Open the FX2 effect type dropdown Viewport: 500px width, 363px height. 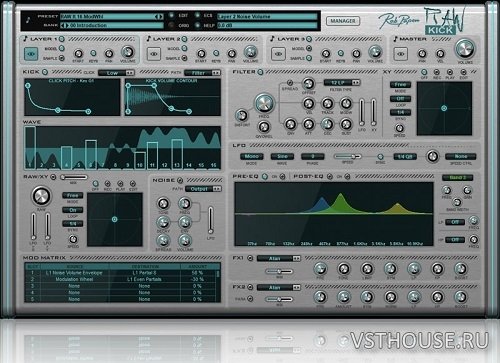[x=279, y=287]
